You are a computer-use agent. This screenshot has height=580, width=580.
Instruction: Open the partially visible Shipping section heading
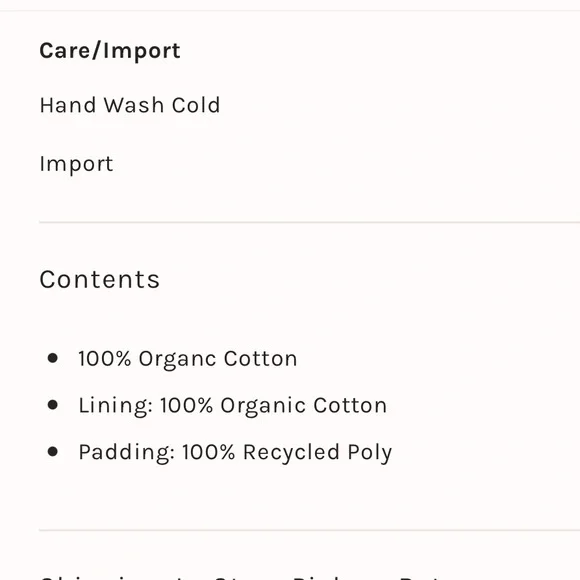[x=240, y=577]
